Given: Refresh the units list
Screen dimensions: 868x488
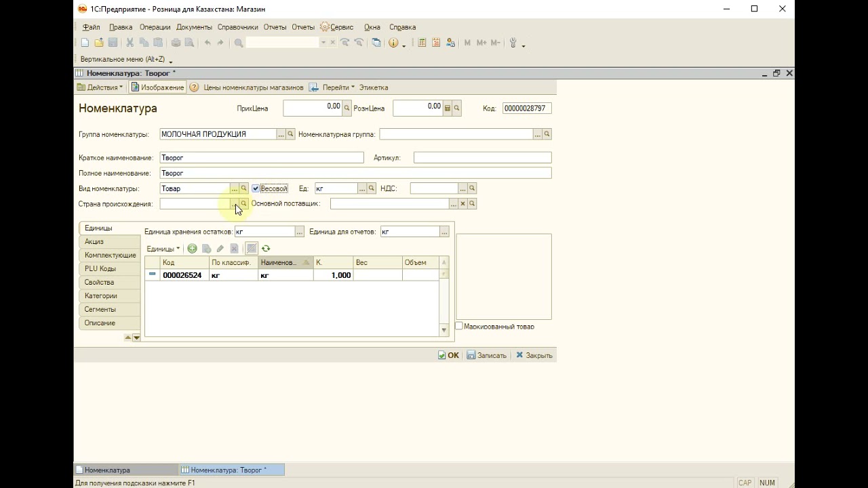Looking at the screenshot, I should (x=266, y=249).
